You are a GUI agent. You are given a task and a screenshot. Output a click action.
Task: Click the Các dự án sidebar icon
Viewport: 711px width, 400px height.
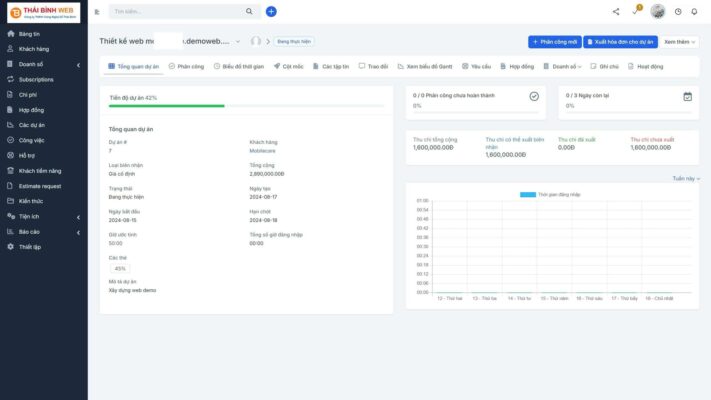10,125
